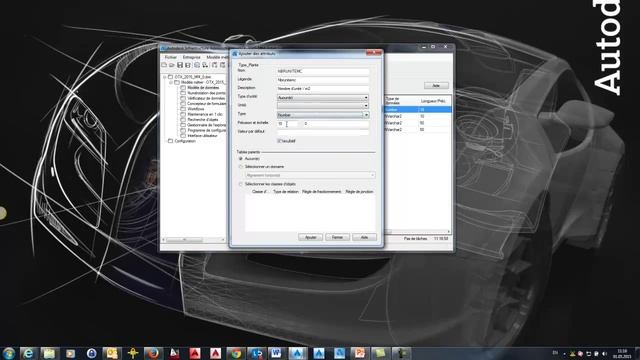This screenshot has width=640, height=360.
Task: Select Vérificateur de données tree item
Action: pos(206,98)
